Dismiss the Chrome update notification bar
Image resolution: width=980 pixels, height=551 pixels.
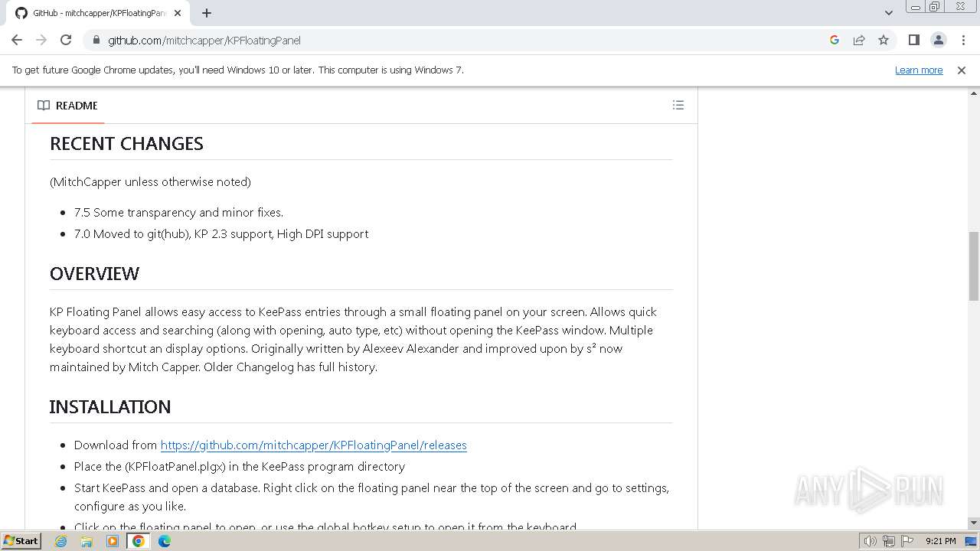point(962,70)
